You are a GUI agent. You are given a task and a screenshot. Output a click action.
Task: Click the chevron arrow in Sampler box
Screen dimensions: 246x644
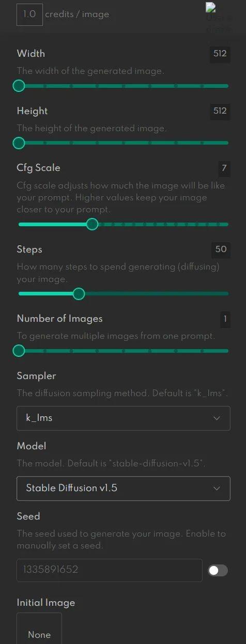tap(217, 418)
